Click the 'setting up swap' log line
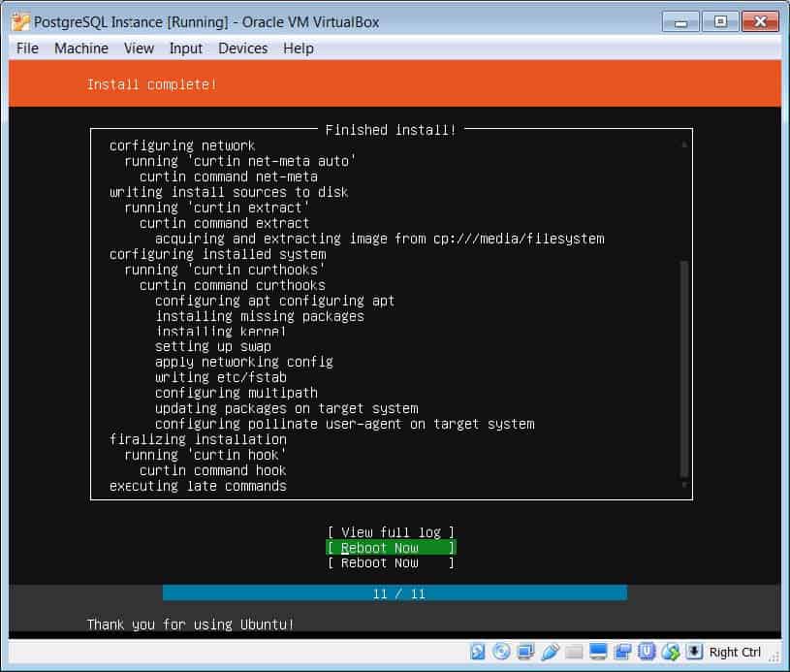Screen dimensions: 790x672 212,347
